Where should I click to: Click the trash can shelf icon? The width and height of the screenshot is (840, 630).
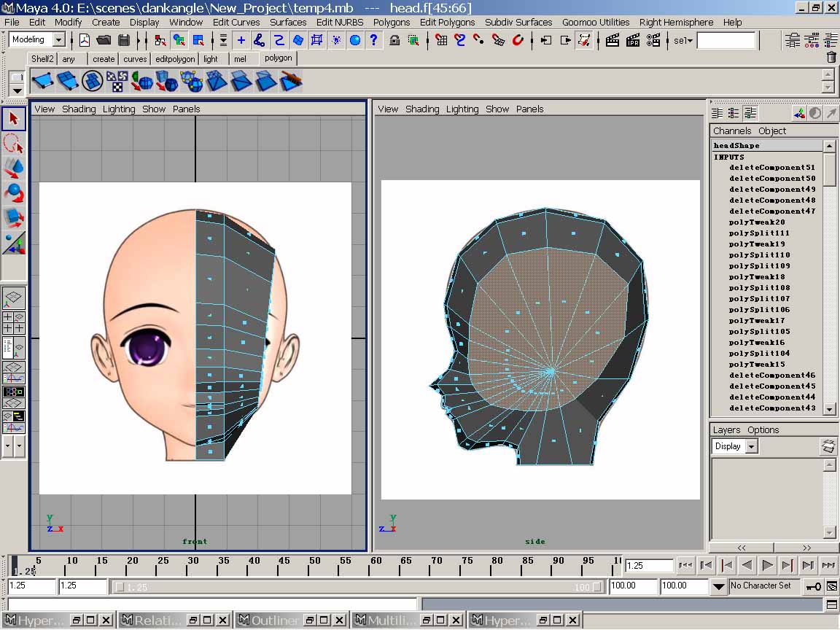point(831,58)
